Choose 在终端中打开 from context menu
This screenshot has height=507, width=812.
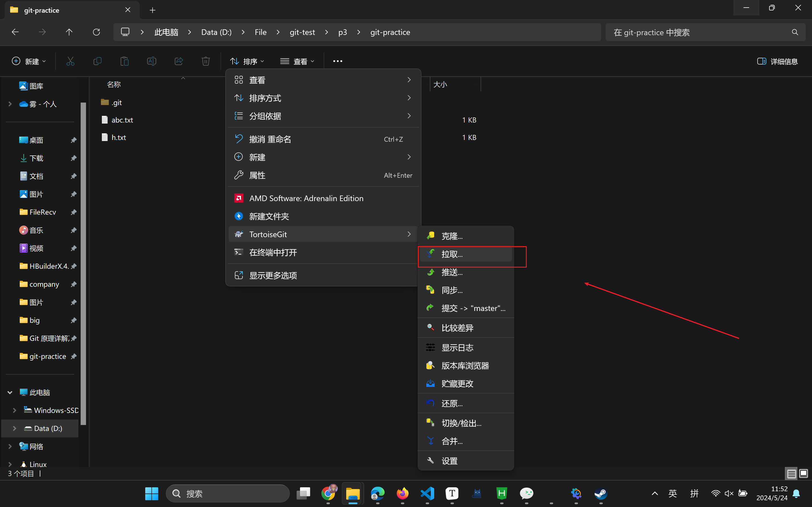pos(273,252)
